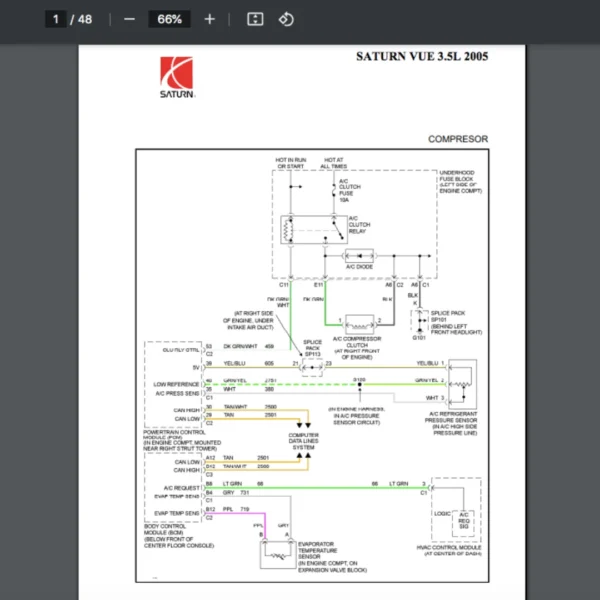Click the zoom out minus button

(129, 19)
